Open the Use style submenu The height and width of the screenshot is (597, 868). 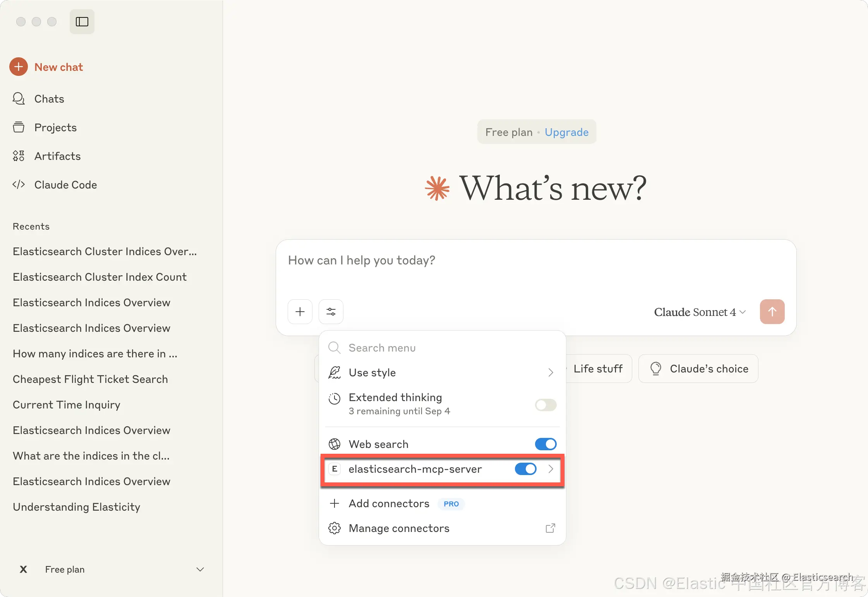click(441, 372)
